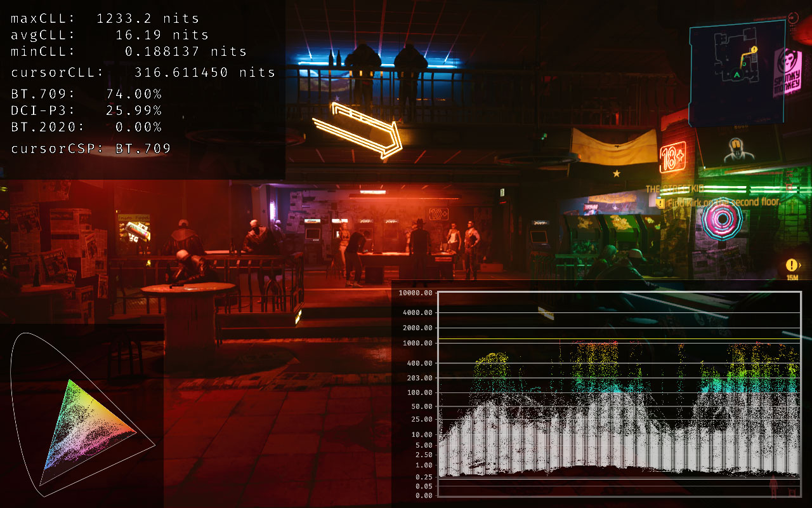This screenshot has width=812, height=508.
Task: Click the 15M distance label
Action: coord(792,277)
